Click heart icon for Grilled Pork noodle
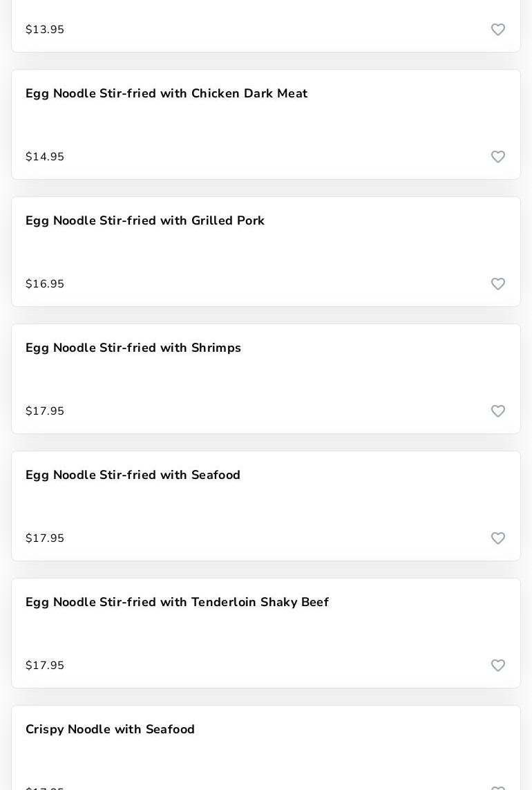Screen dimensions: 532x790 tap(498, 284)
